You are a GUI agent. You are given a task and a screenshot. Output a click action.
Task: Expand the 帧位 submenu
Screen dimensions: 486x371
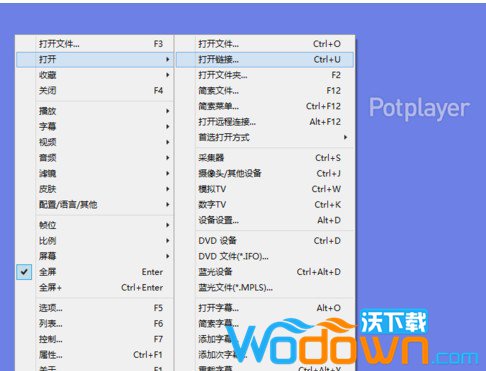[x=95, y=225]
